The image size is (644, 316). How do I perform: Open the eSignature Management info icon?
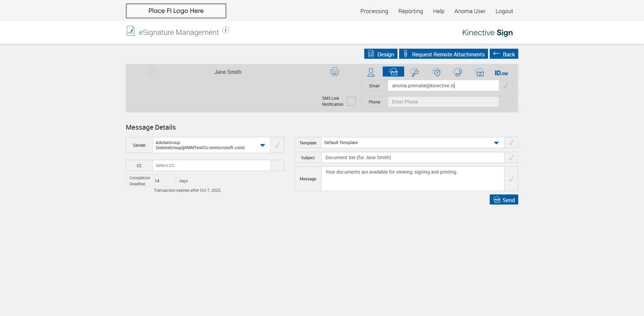pyautogui.click(x=226, y=30)
